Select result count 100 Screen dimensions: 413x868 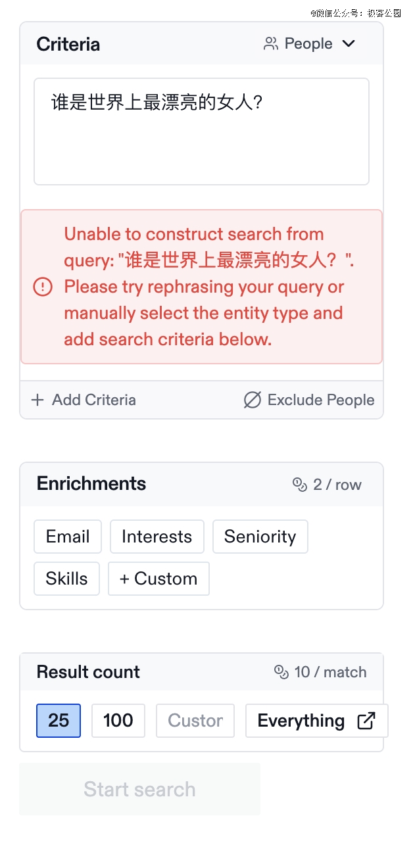(x=118, y=721)
